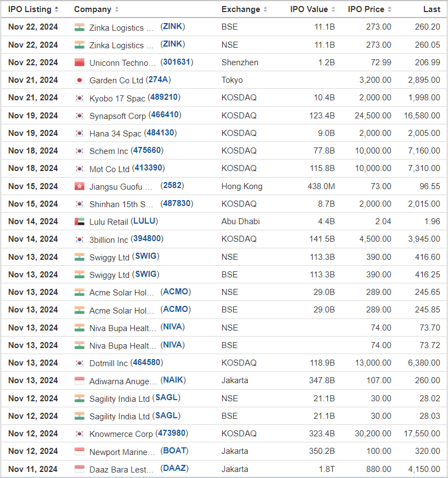Click India flag next to Swiggy Ltd NSE row
Image resolution: width=448 pixels, height=478 pixels.
(80, 257)
